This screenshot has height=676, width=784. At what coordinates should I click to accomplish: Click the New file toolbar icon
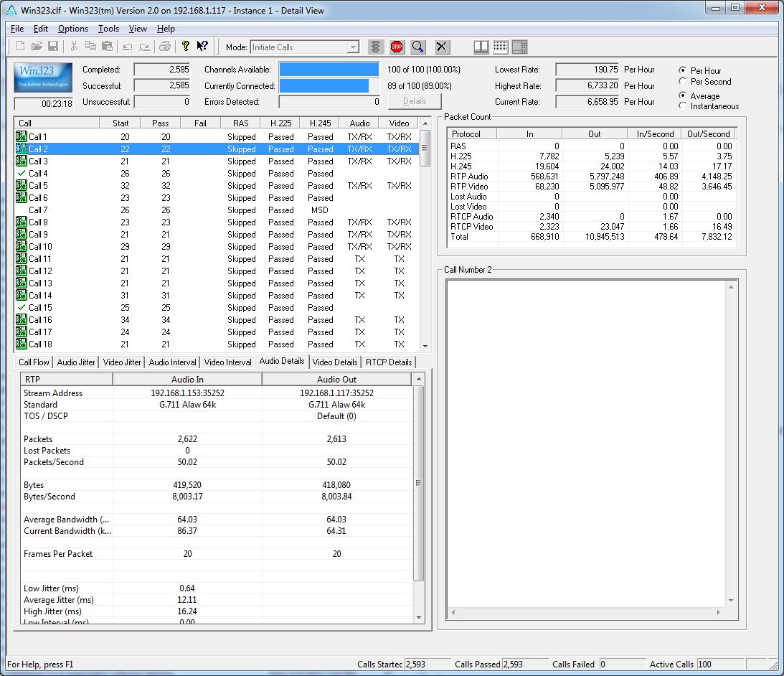coord(21,47)
